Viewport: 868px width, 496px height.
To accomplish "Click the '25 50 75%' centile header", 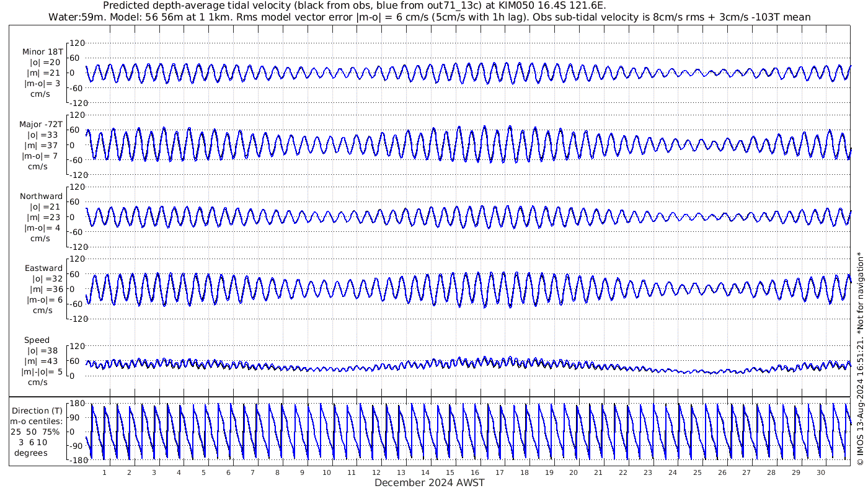I will click(x=35, y=432).
